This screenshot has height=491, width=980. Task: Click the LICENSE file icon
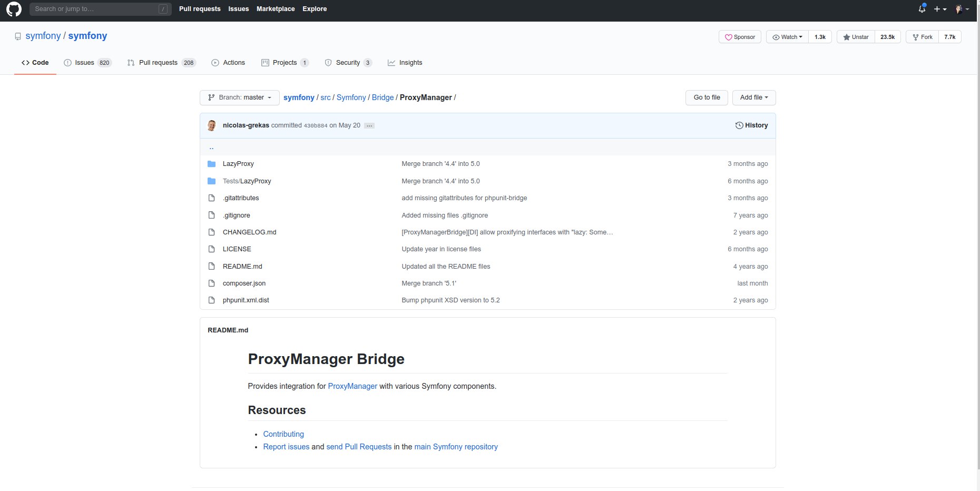(212, 249)
